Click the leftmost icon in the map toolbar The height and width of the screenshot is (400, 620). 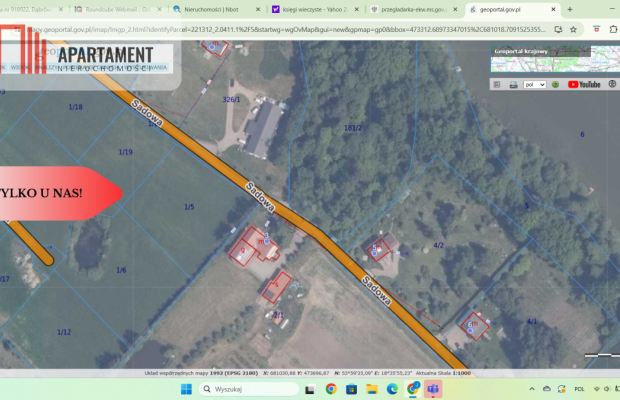496,85
